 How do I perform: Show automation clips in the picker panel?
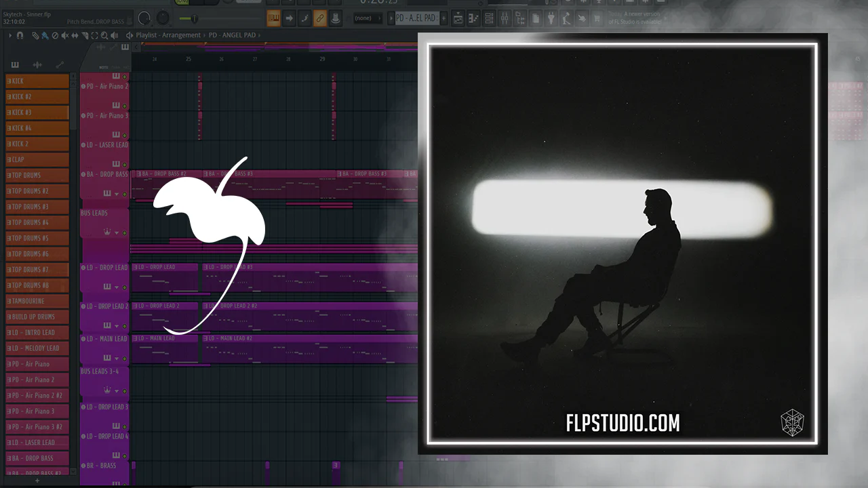(x=60, y=65)
